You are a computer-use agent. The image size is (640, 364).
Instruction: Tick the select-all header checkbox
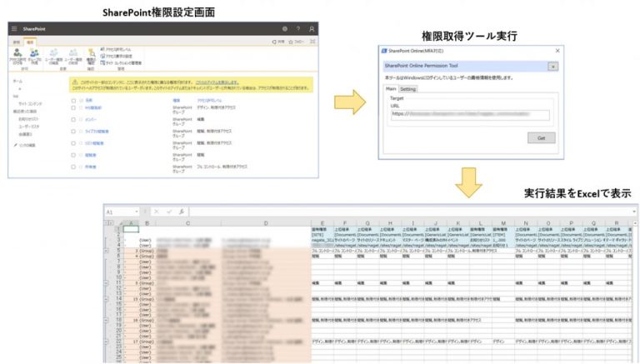pyautogui.click(x=73, y=101)
